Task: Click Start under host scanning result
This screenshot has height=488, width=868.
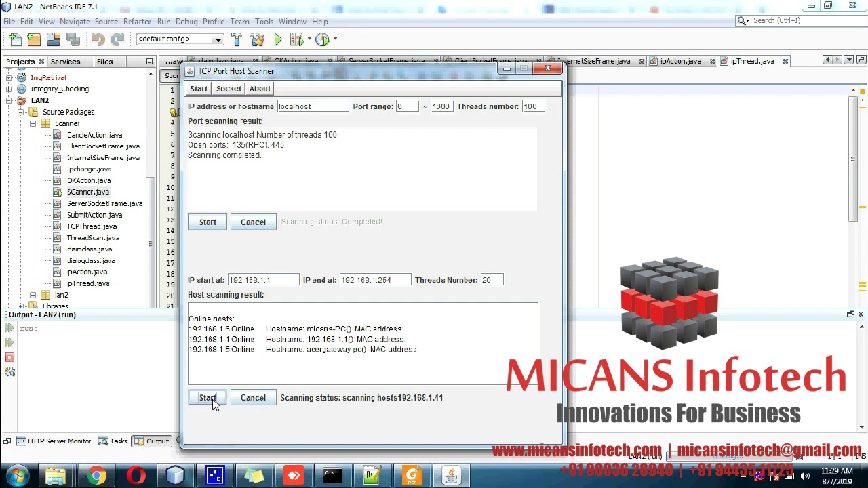Action: tap(208, 398)
